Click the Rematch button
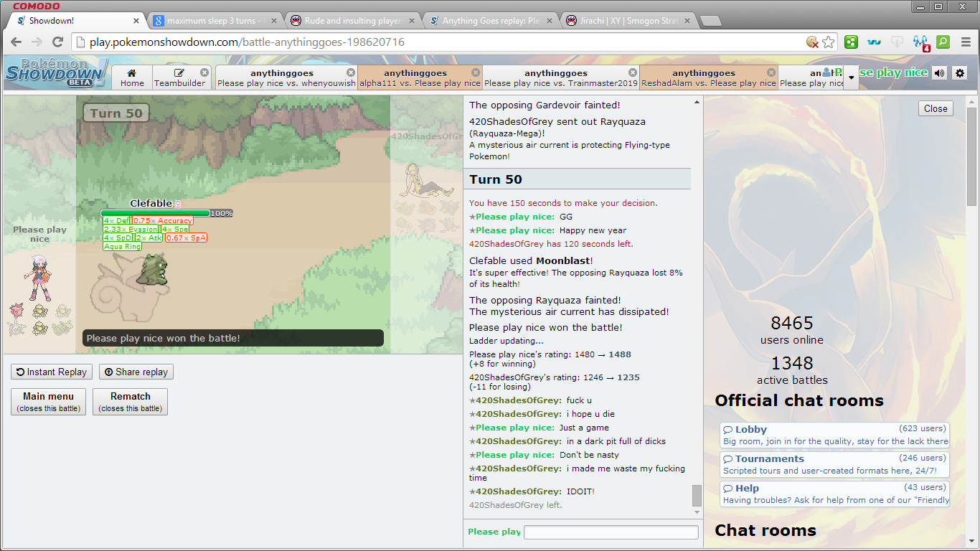The image size is (980, 551). coord(131,402)
